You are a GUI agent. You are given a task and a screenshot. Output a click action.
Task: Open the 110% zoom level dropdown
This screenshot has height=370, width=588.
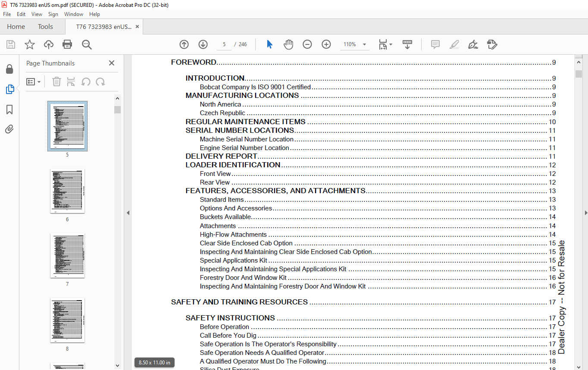point(364,44)
